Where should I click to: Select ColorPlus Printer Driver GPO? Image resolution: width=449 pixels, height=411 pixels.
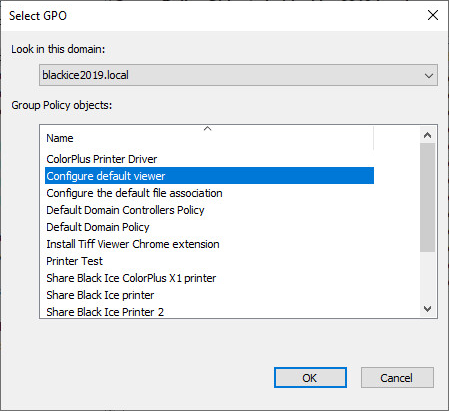click(209, 159)
